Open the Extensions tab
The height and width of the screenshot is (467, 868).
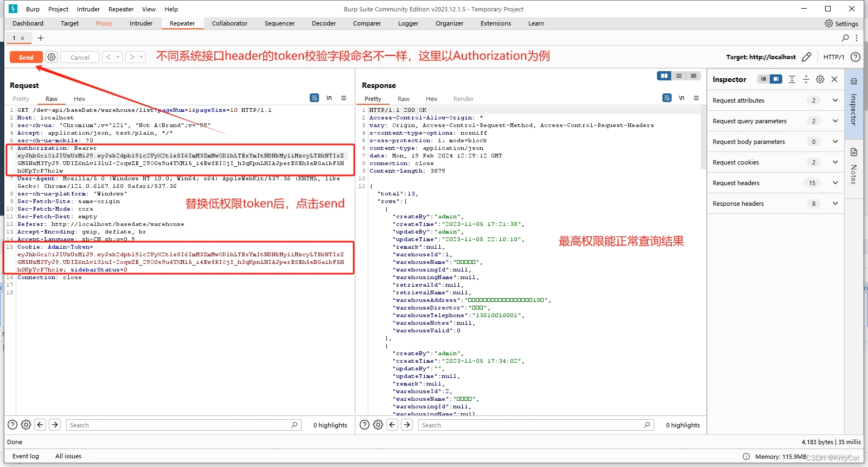(496, 23)
